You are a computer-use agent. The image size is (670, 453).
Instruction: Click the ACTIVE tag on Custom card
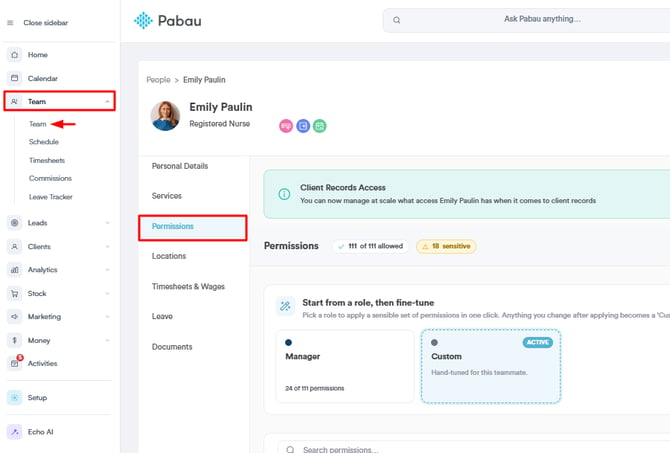538,342
